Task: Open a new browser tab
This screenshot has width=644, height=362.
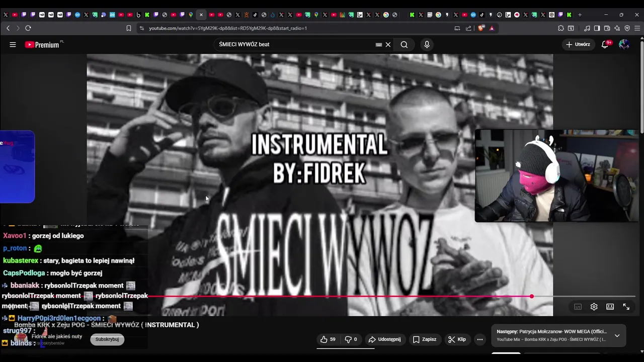Action: click(x=580, y=15)
